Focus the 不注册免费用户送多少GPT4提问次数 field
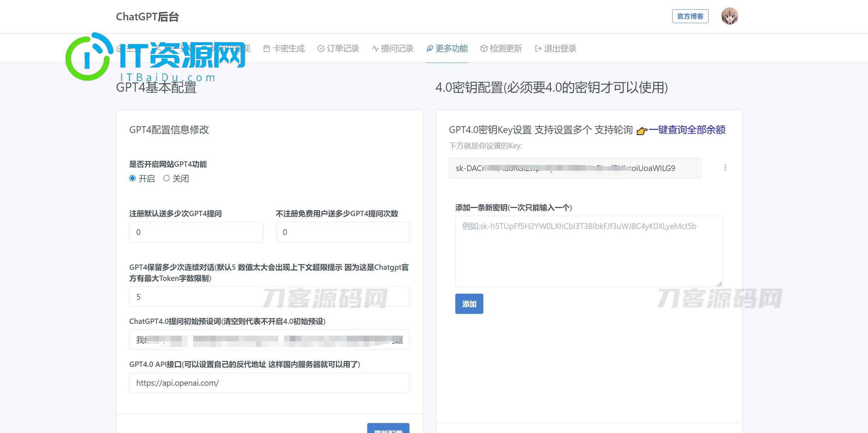Viewport: 868px width, 433px height. click(342, 232)
